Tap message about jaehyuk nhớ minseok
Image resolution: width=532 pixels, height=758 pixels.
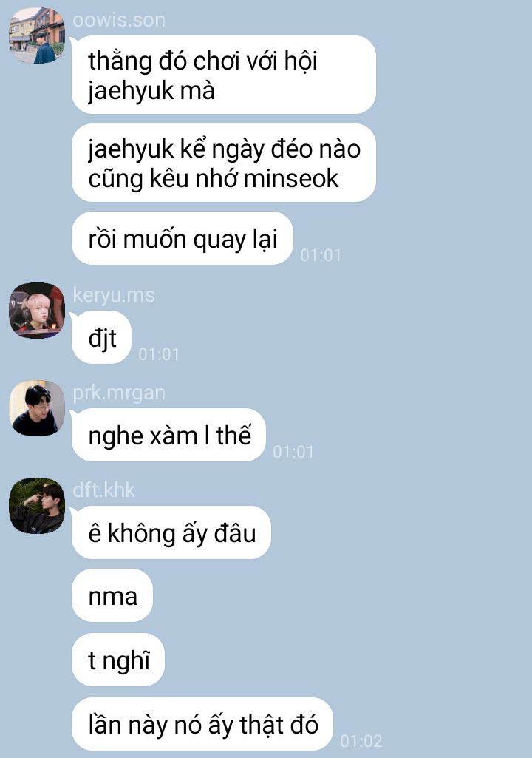pyautogui.click(x=224, y=163)
